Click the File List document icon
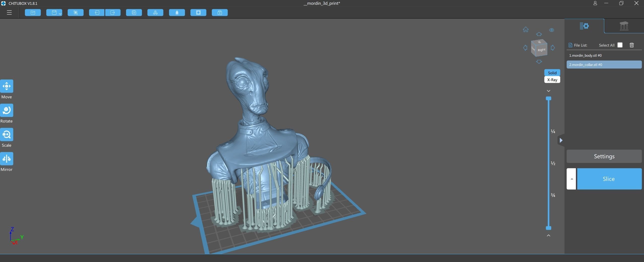The width and height of the screenshot is (644, 262). tap(570, 45)
